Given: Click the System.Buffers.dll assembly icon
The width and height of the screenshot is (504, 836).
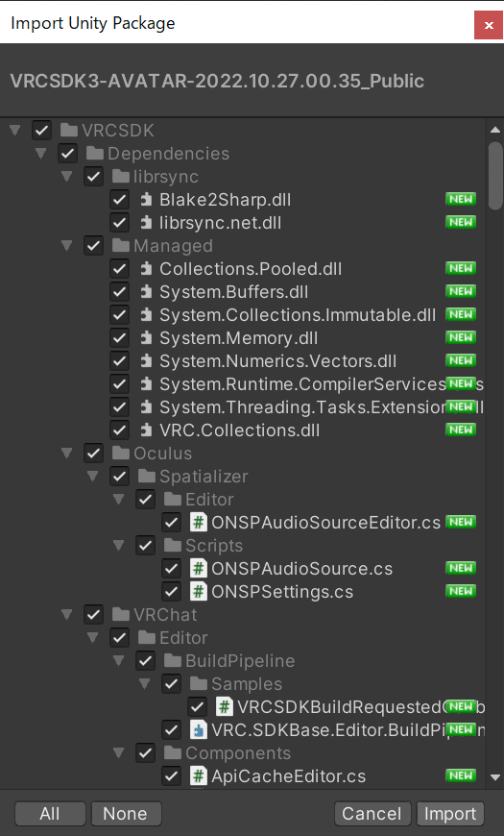Looking at the screenshot, I should point(146,292).
